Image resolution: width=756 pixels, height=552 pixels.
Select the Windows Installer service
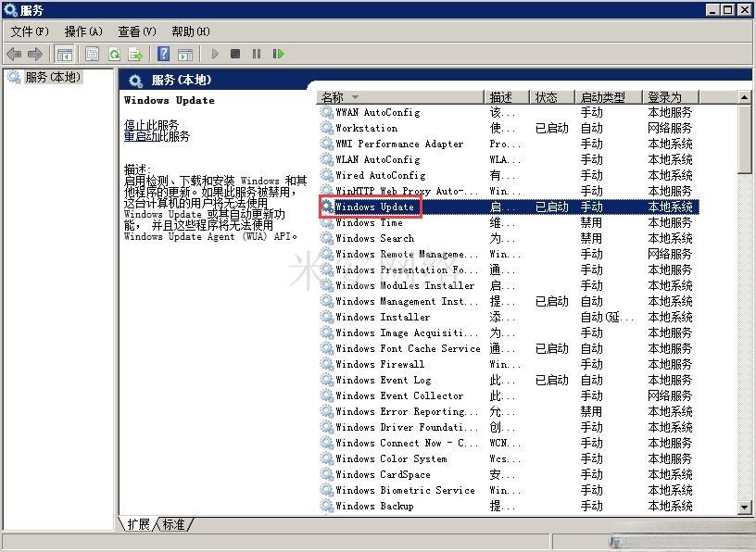[x=383, y=318]
